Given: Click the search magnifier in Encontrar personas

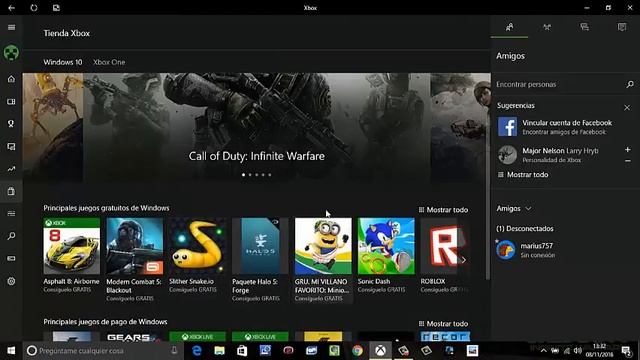Looking at the screenshot, I should 630,84.
